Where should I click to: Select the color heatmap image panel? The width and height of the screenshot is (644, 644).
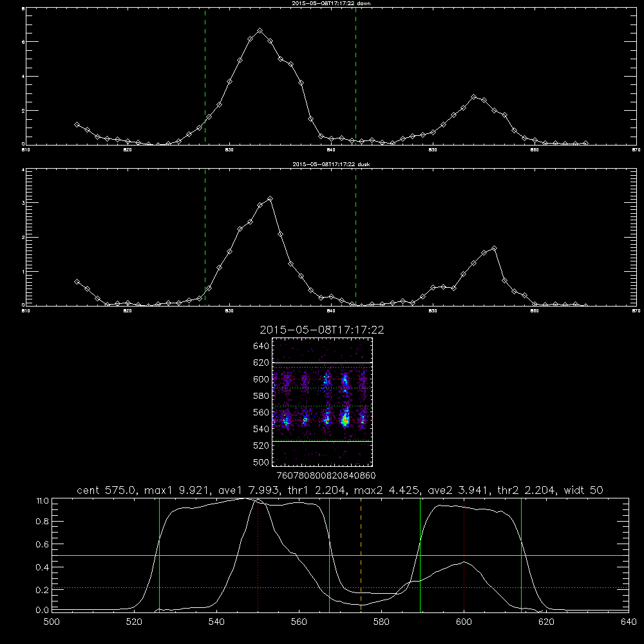pyautogui.click(x=322, y=402)
